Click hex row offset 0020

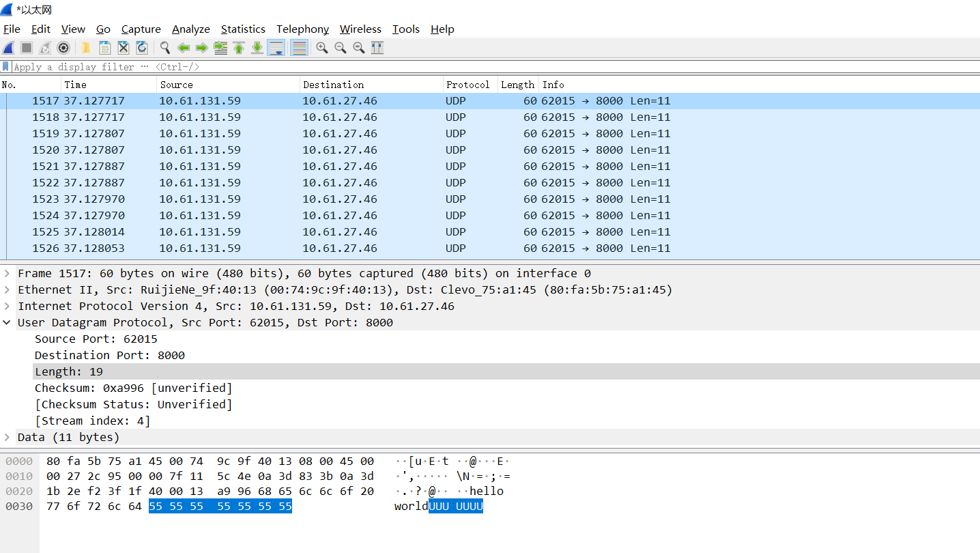coord(19,491)
